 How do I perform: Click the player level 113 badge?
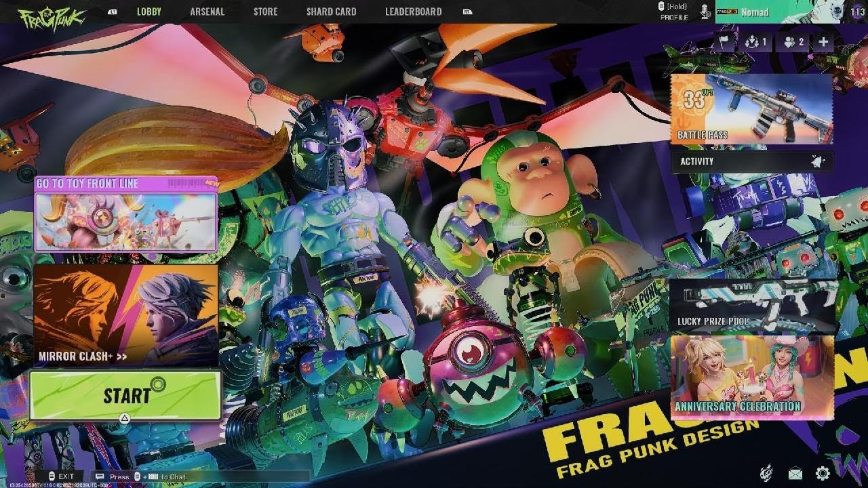[x=858, y=12]
